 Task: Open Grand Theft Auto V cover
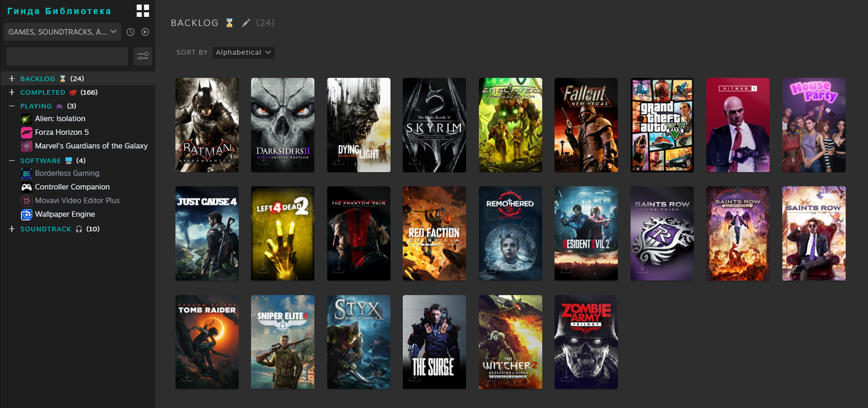[662, 125]
